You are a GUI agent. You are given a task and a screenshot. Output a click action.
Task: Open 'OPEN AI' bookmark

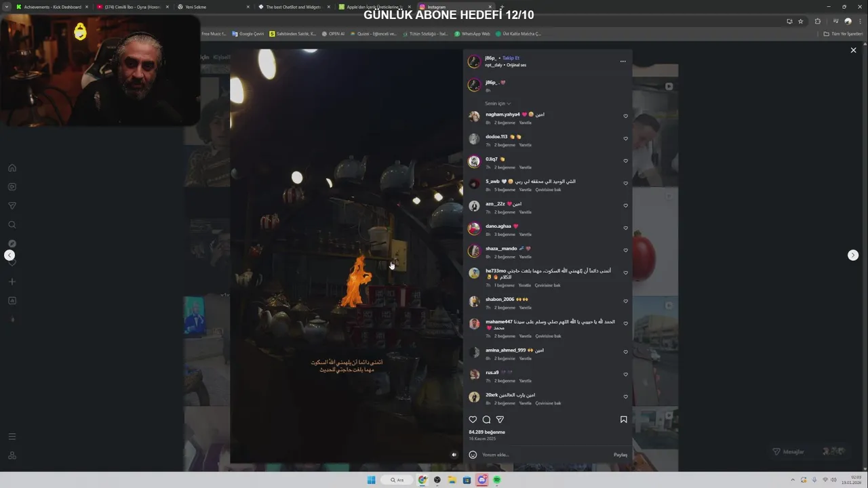[x=333, y=33]
